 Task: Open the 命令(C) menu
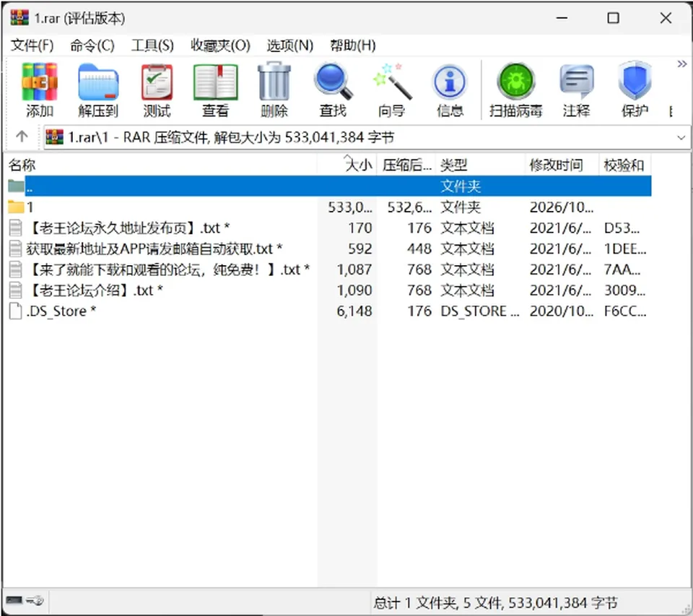pyautogui.click(x=92, y=45)
